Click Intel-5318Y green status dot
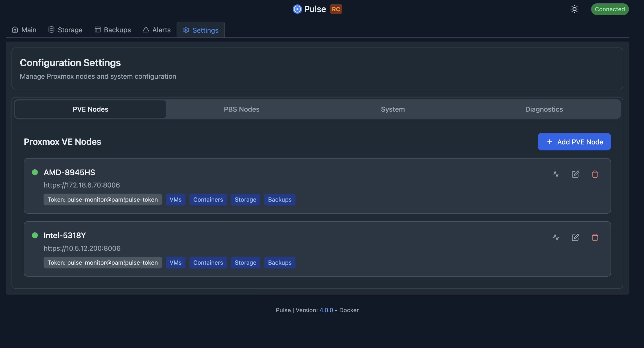644x348 pixels. click(35, 235)
